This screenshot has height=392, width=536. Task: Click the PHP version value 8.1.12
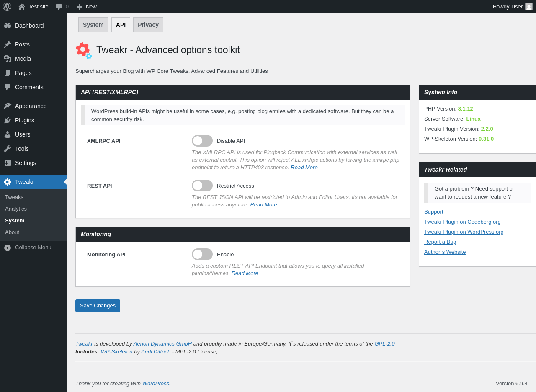465,109
